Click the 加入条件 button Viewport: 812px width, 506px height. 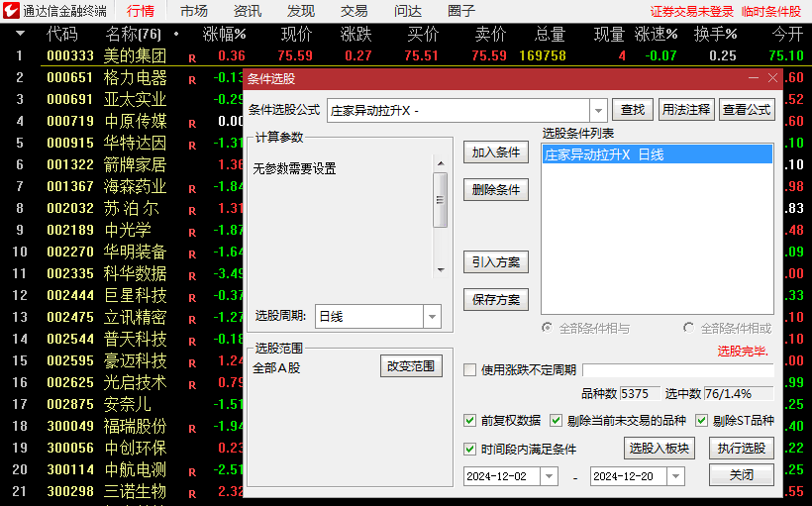pos(496,152)
